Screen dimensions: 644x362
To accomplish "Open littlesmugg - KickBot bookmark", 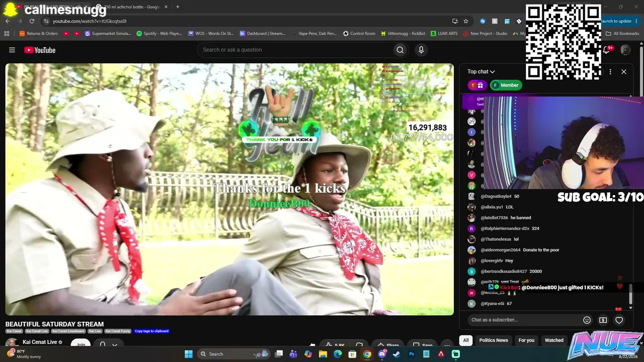I will (x=403, y=34).
